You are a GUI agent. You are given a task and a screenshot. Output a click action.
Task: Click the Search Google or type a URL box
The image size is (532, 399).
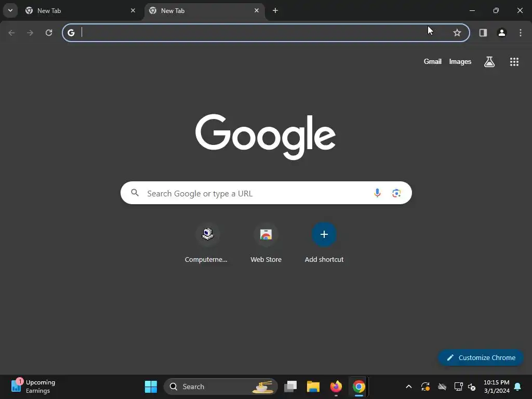click(x=266, y=193)
